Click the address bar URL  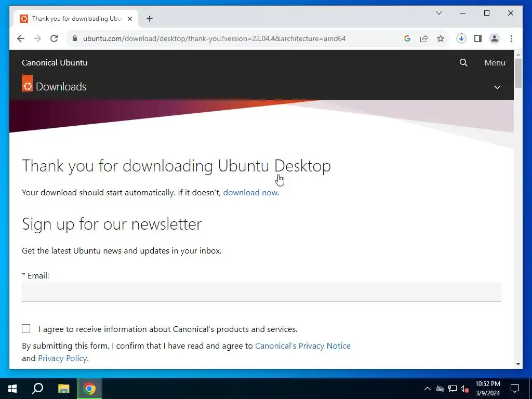coord(215,38)
